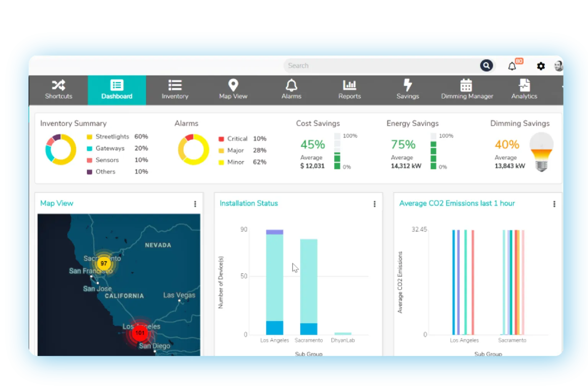Image resolution: width=588 pixels, height=392 pixels.
Task: Go to the Inventory tab
Action: tap(175, 90)
